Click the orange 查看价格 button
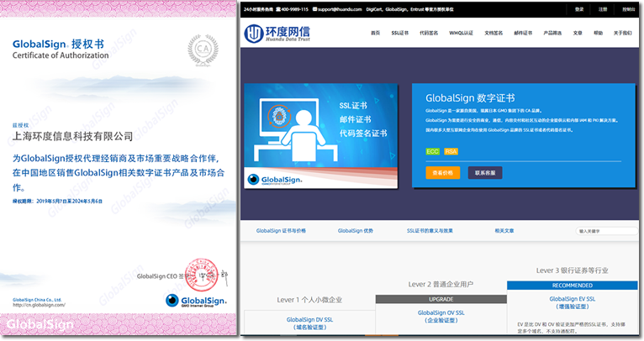 coord(443,173)
